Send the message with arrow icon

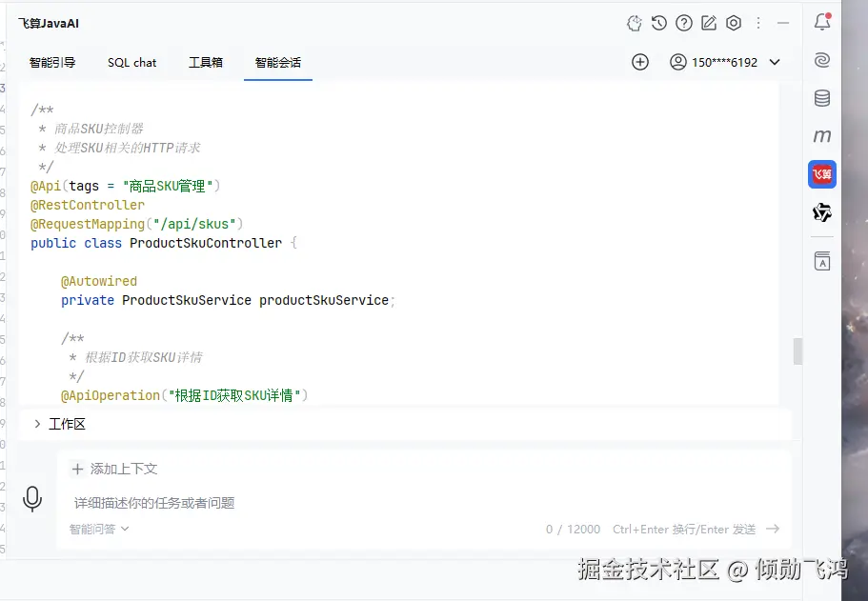[773, 529]
